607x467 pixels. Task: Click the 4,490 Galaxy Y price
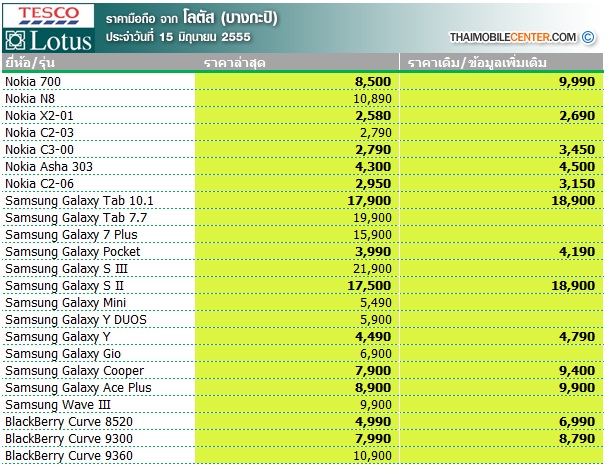tap(373, 338)
